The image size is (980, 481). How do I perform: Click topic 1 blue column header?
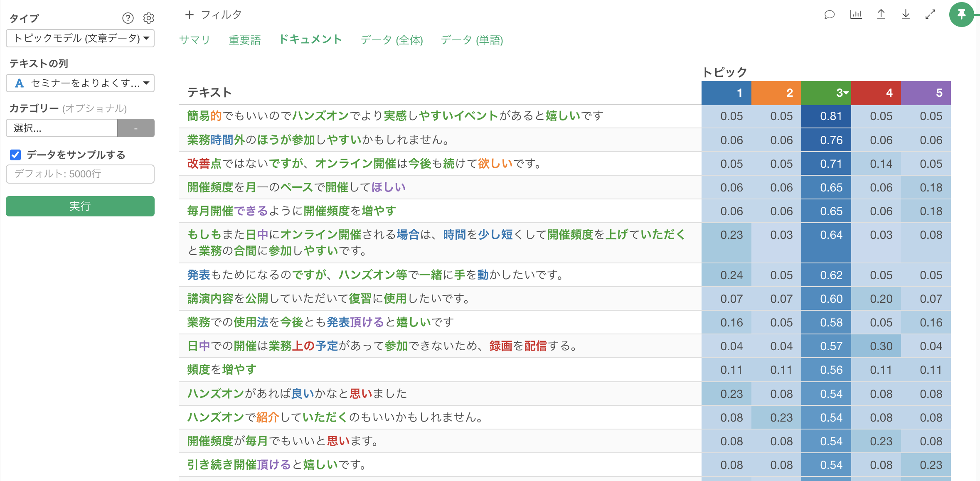click(726, 93)
